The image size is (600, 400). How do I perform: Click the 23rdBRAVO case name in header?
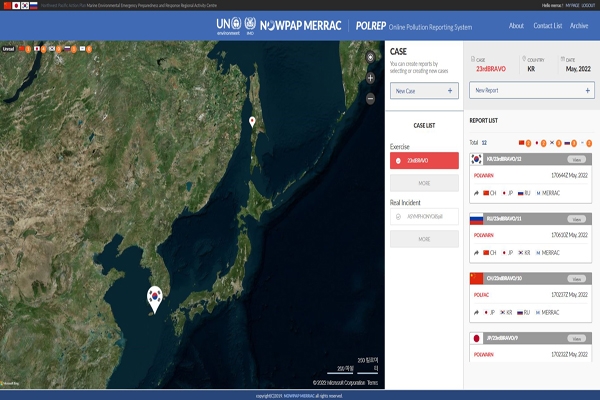[491, 69]
